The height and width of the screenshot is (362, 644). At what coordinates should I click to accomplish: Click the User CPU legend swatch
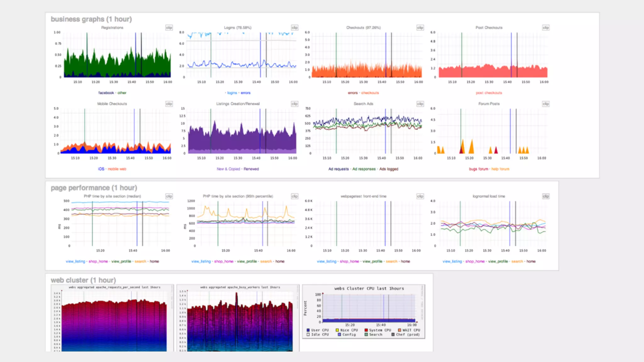tap(308, 330)
